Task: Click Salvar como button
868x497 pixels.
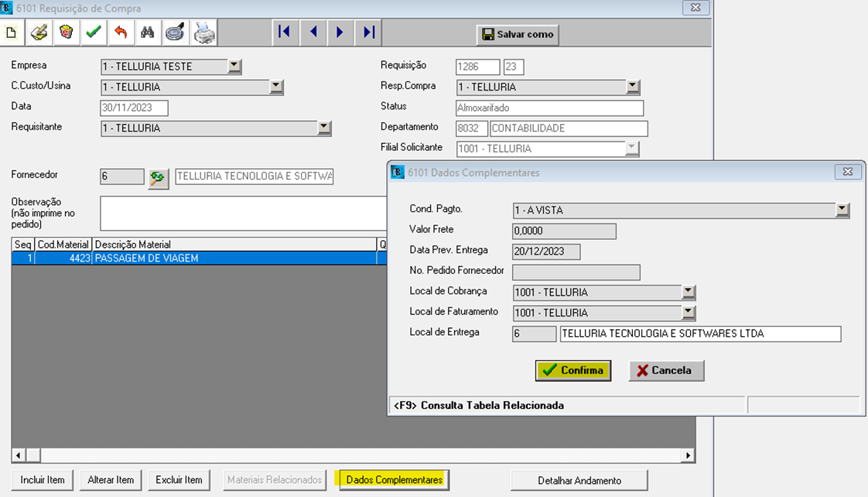Action: tap(518, 34)
